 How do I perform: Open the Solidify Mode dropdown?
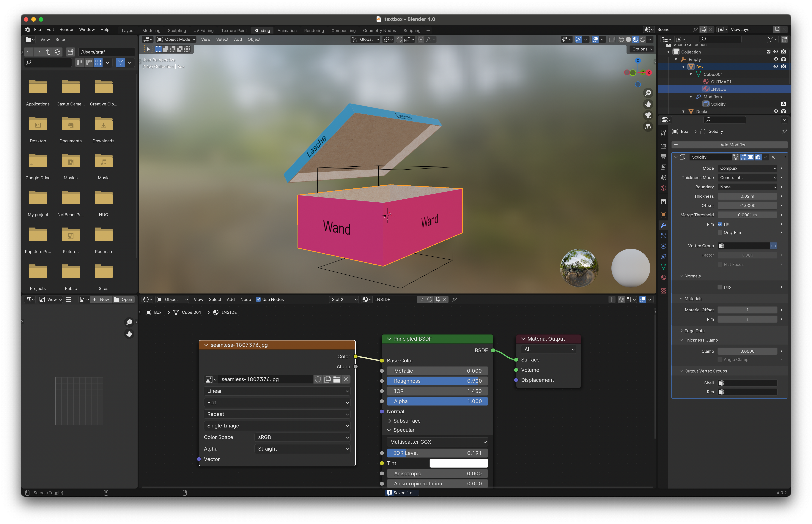pos(747,168)
